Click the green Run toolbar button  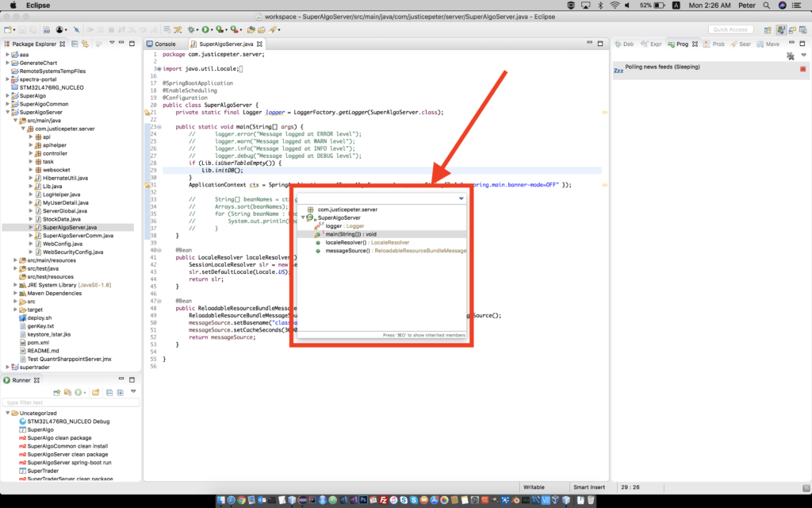point(205,29)
